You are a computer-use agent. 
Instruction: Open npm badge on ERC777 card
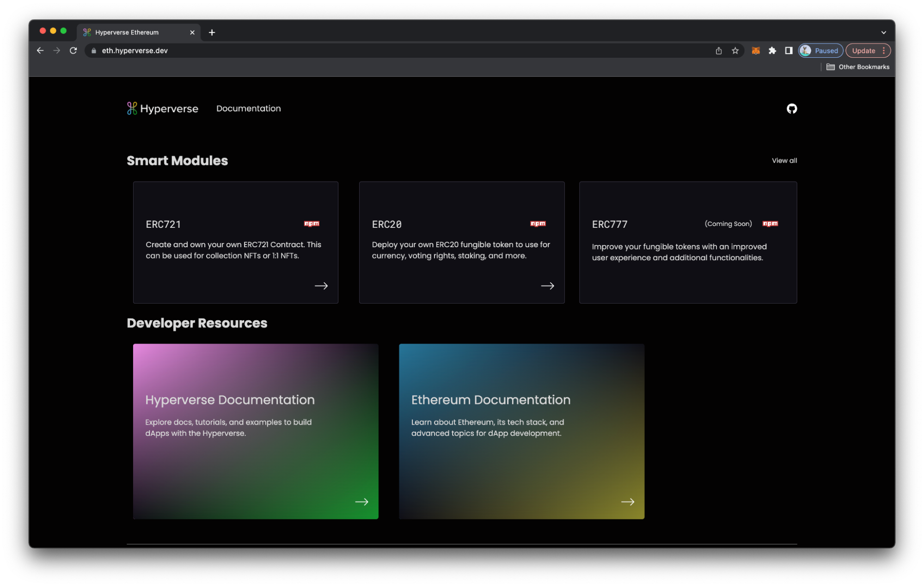(770, 224)
